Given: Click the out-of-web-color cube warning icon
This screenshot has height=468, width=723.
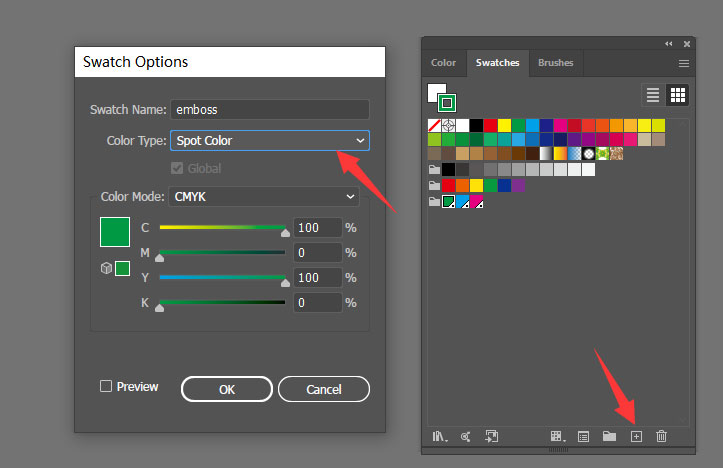Looking at the screenshot, I should 106,268.
